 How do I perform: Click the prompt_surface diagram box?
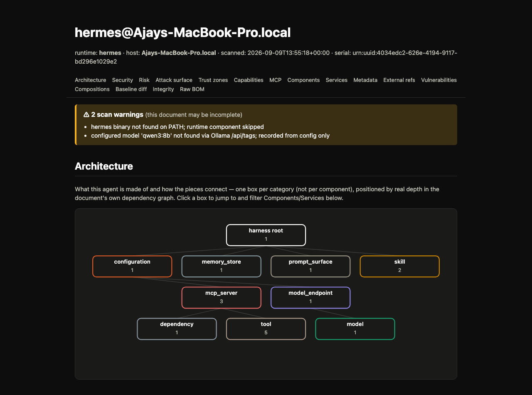[310, 266]
